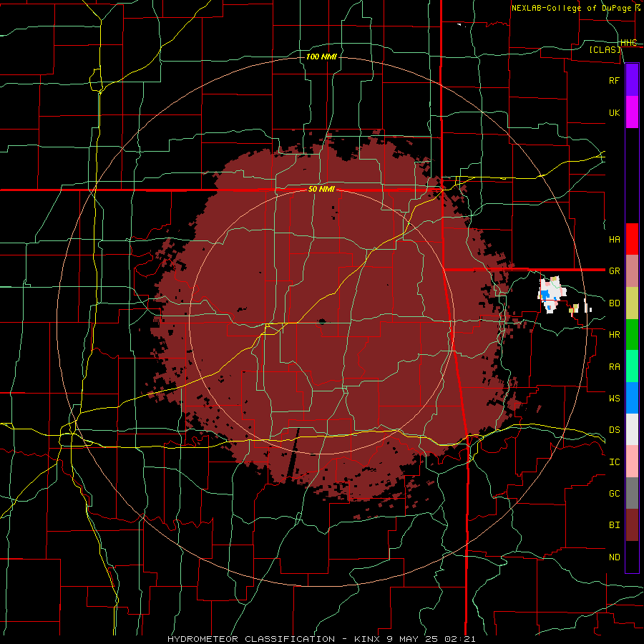
Task: Select the BD yellow legend swatch
Action: click(x=632, y=303)
